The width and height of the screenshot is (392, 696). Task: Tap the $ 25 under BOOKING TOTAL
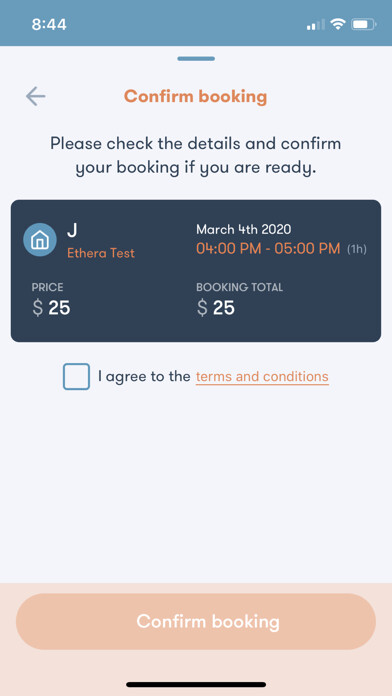[x=215, y=308]
